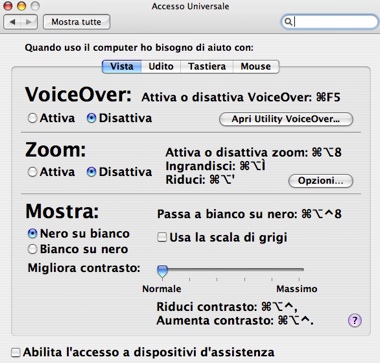Open Zoom Opzioni button
The width and height of the screenshot is (380, 363).
(x=320, y=181)
